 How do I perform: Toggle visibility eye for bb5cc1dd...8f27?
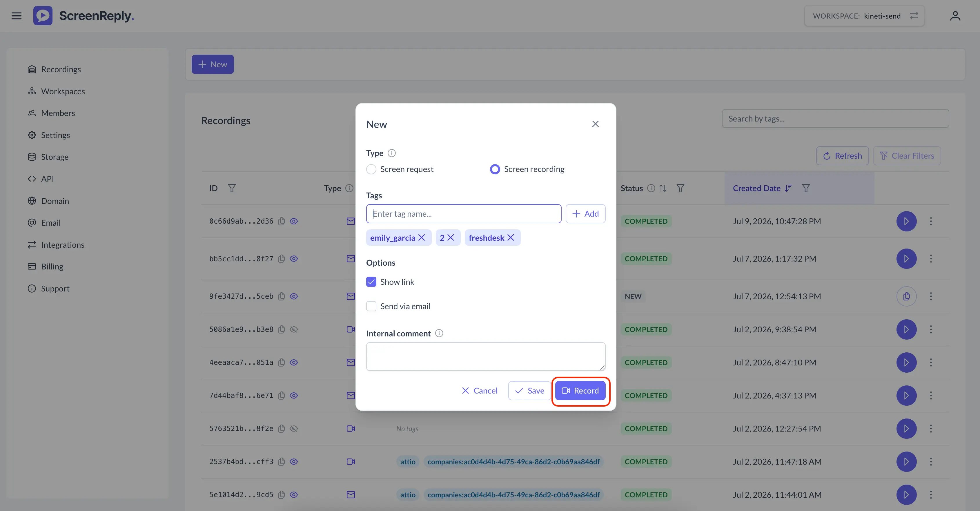tap(294, 259)
